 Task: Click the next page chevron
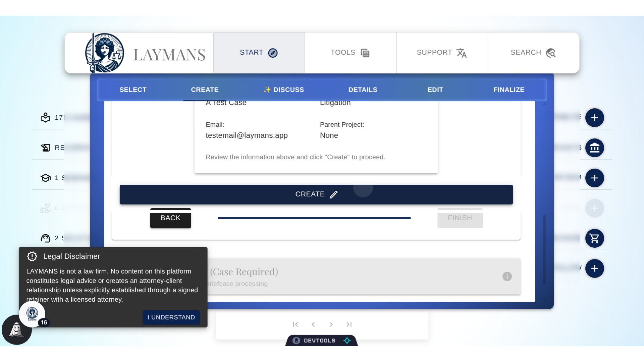(x=331, y=324)
